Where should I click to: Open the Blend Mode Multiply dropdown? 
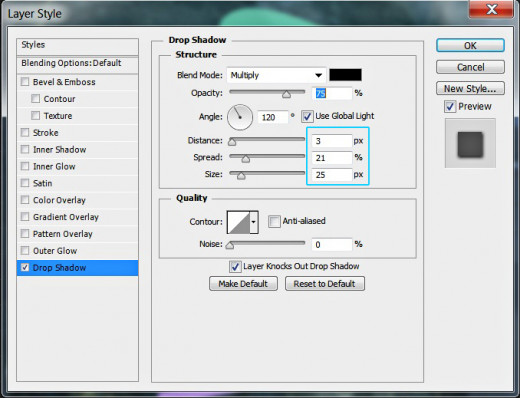coord(276,75)
